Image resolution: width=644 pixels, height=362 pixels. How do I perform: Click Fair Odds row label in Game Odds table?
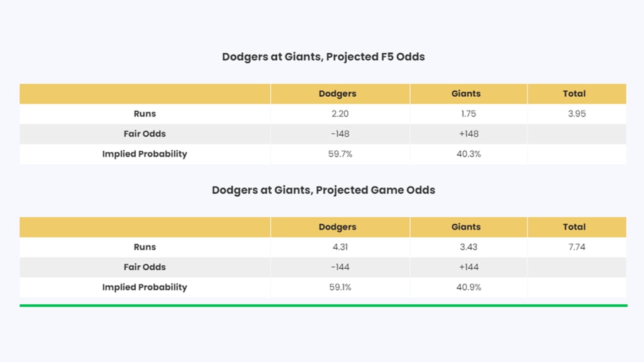pyautogui.click(x=145, y=267)
